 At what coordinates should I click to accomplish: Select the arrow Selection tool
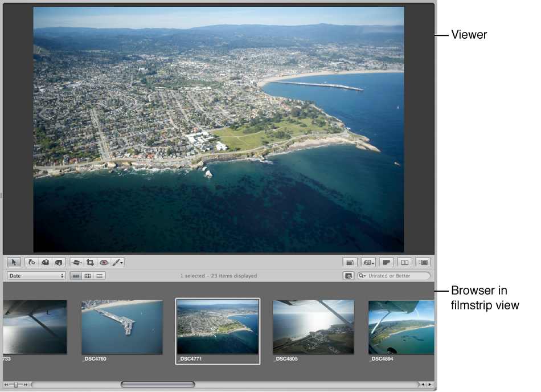point(14,262)
